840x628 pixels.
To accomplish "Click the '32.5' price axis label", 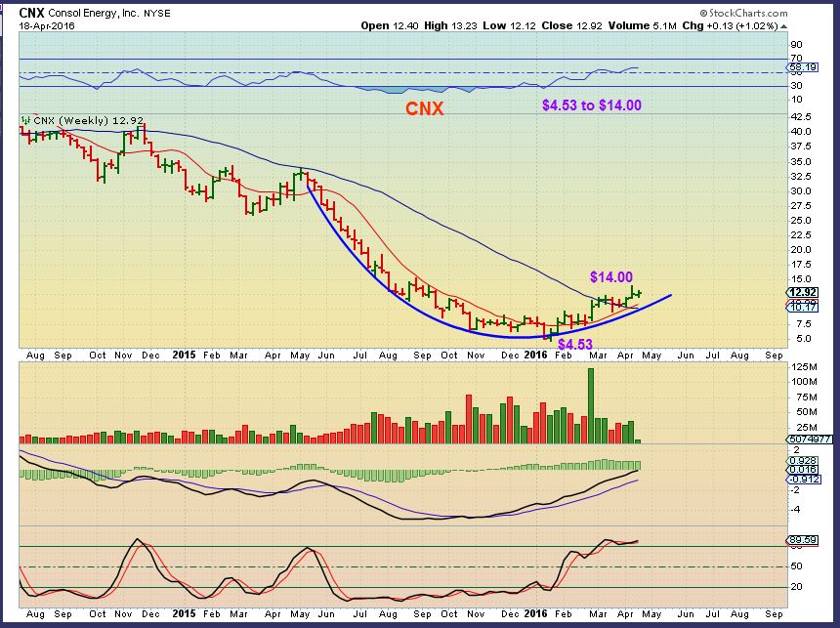I will [800, 177].
